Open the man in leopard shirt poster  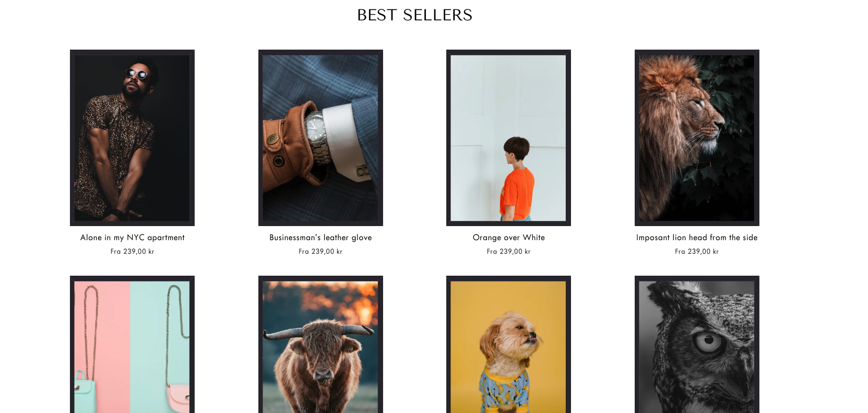[132, 138]
